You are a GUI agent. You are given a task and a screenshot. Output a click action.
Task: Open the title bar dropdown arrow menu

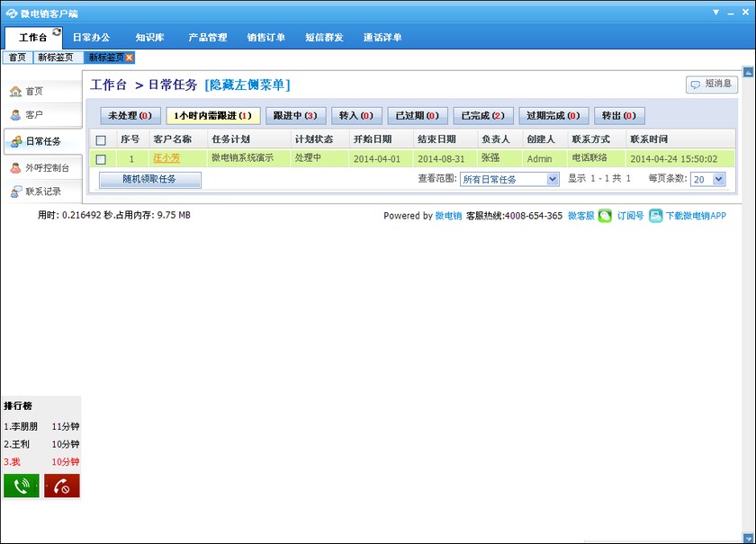pyautogui.click(x=716, y=13)
